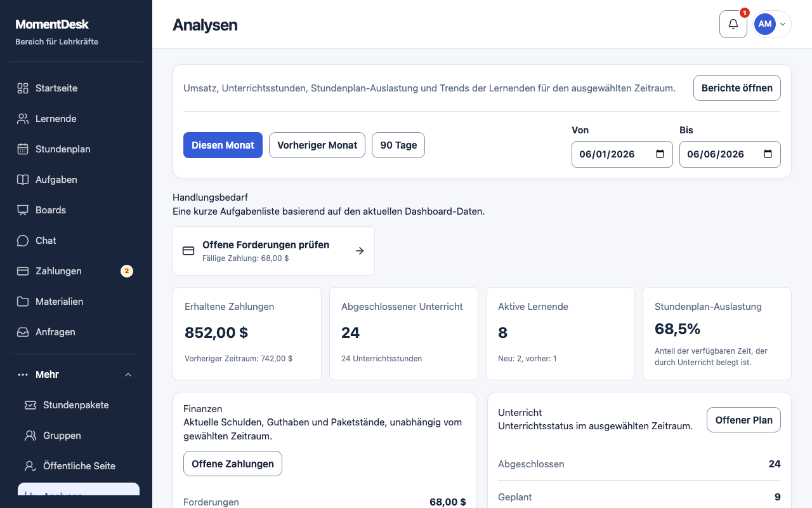Open the notifications bell

[733, 24]
